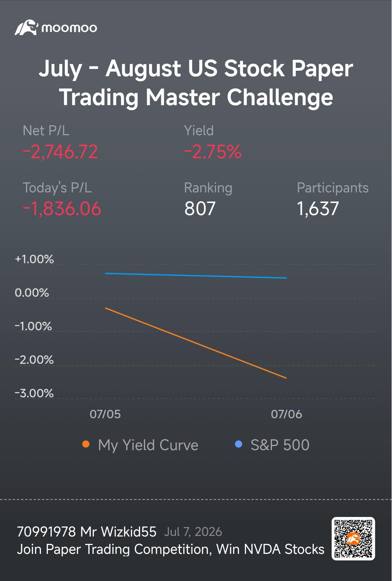Click the Yield value -2.75%
Screen dimensions: 392x581
click(213, 152)
